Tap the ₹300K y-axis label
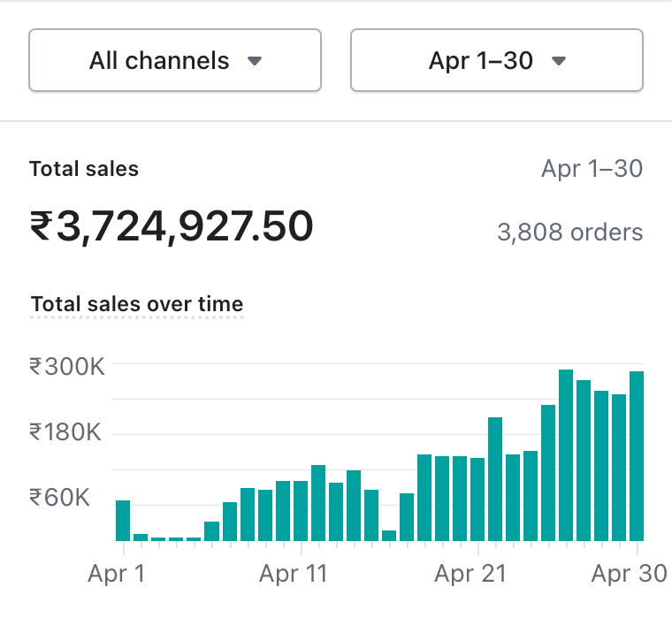Viewport: 672px width, 633px height. (x=67, y=365)
